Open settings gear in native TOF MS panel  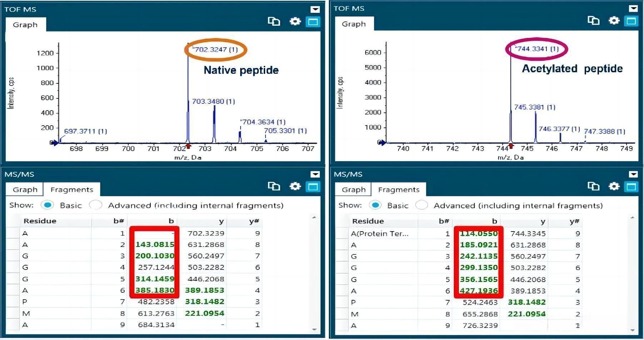pyautogui.click(x=295, y=21)
